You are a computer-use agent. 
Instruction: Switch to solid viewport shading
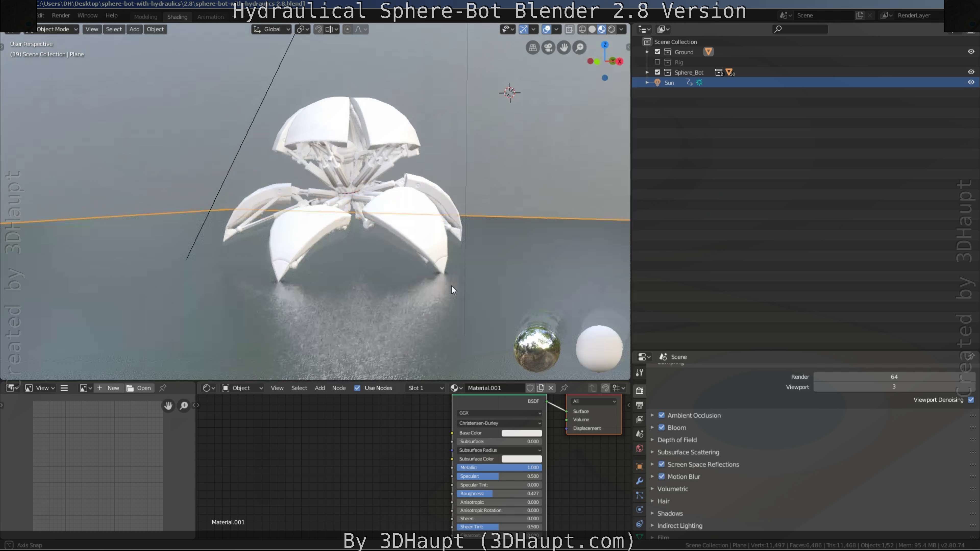point(592,29)
